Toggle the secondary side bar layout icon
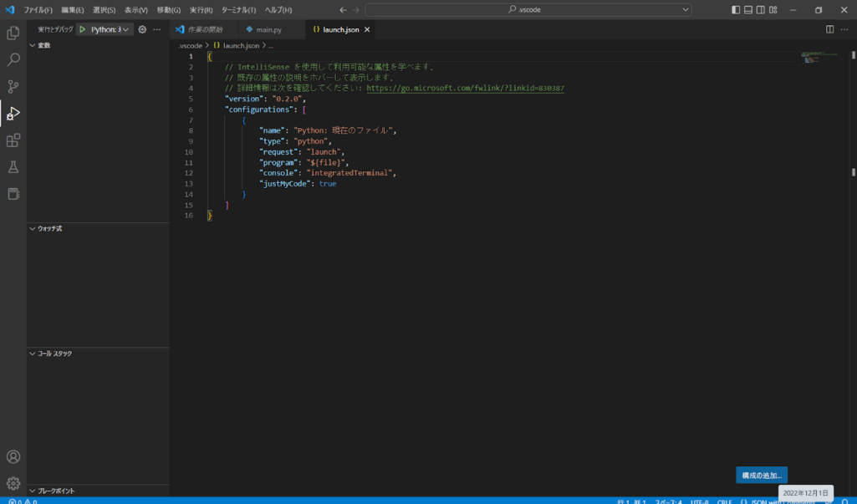This screenshot has width=857, height=504. pyautogui.click(x=760, y=10)
